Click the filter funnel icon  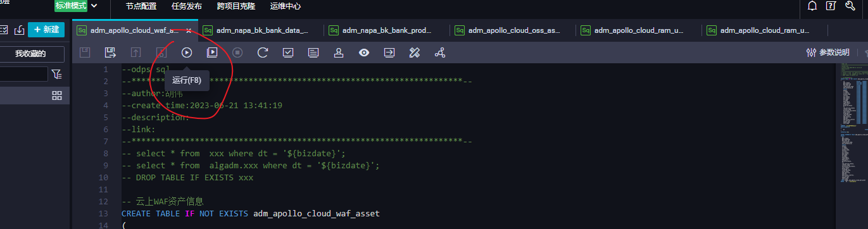click(57, 74)
